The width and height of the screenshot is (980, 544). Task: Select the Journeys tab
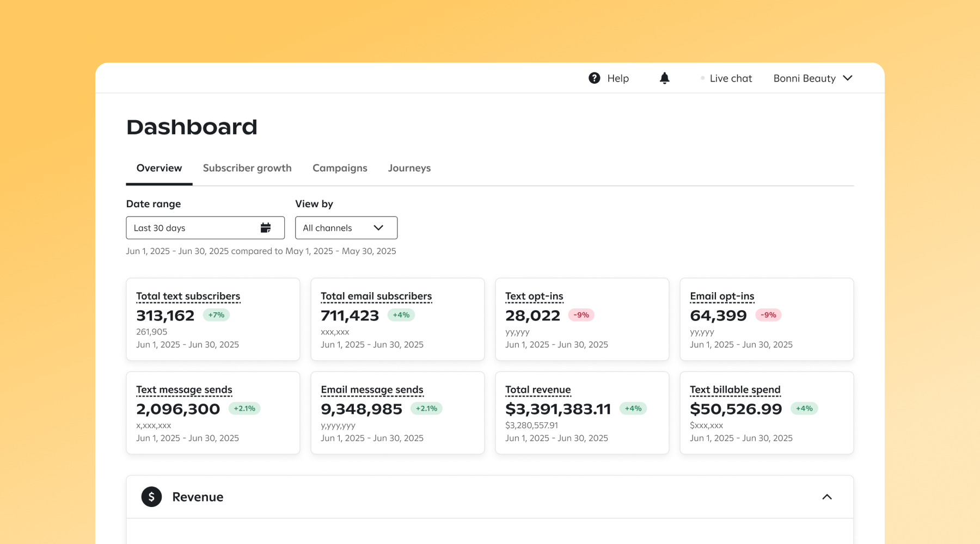409,168
